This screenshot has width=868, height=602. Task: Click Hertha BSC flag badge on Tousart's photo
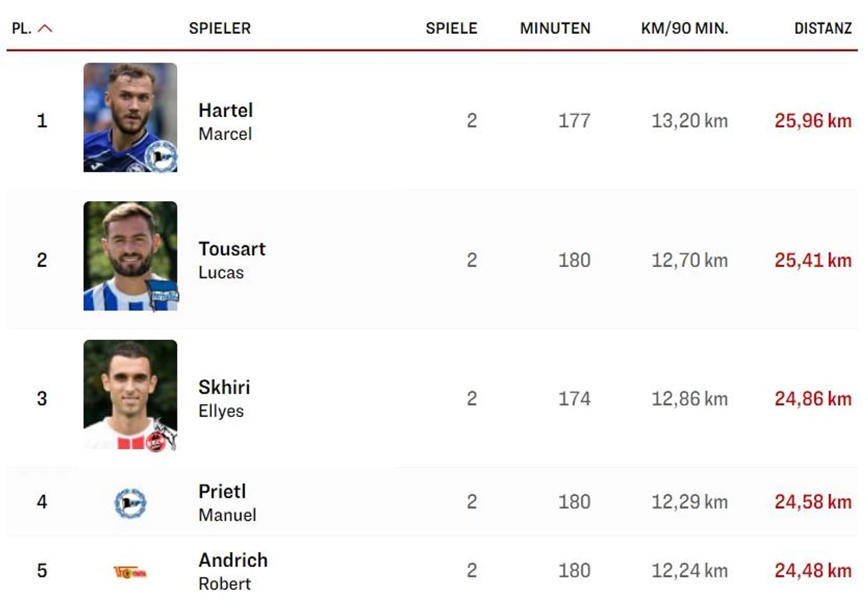pos(162,295)
